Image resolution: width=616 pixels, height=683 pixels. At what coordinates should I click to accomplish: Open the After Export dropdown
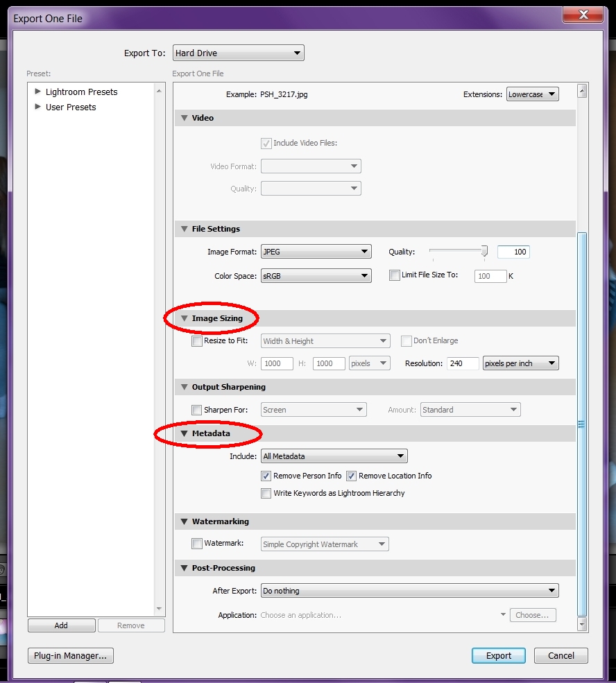(x=409, y=591)
